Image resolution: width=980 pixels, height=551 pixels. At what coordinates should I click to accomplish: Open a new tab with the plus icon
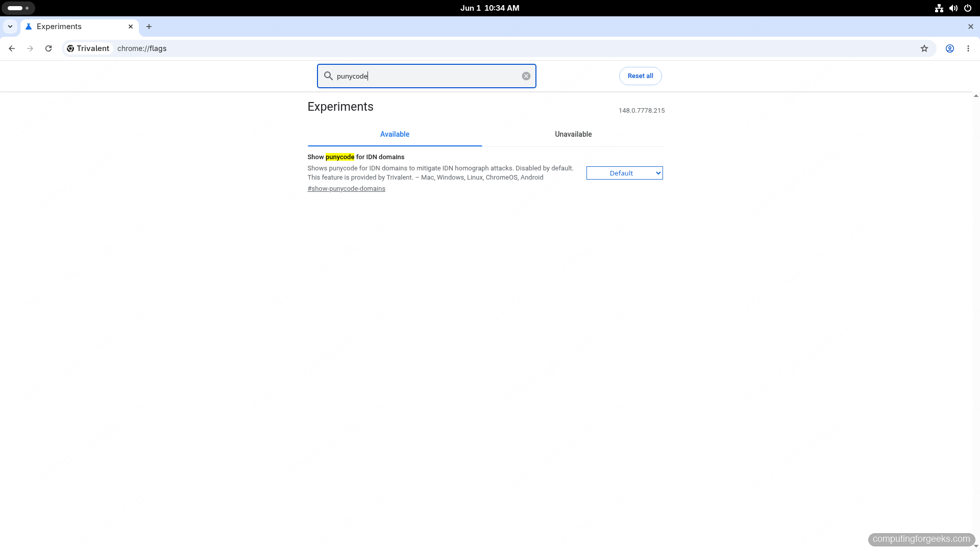coord(149,27)
